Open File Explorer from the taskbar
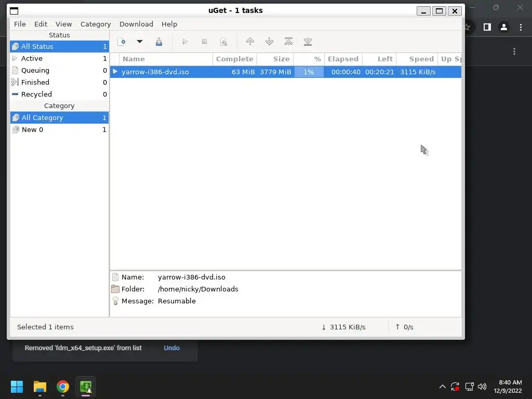The height and width of the screenshot is (399, 532). [x=39, y=387]
